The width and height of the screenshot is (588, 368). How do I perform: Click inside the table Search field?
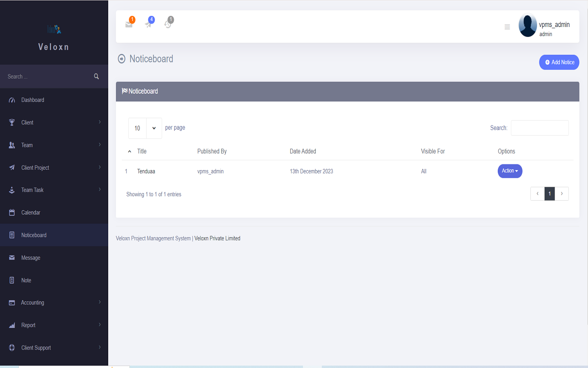539,128
